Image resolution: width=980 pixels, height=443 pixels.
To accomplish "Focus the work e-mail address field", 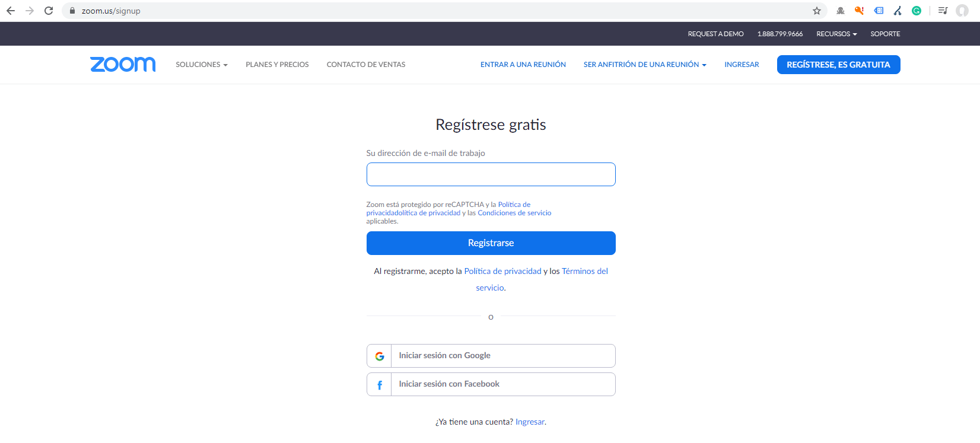I will click(x=491, y=174).
